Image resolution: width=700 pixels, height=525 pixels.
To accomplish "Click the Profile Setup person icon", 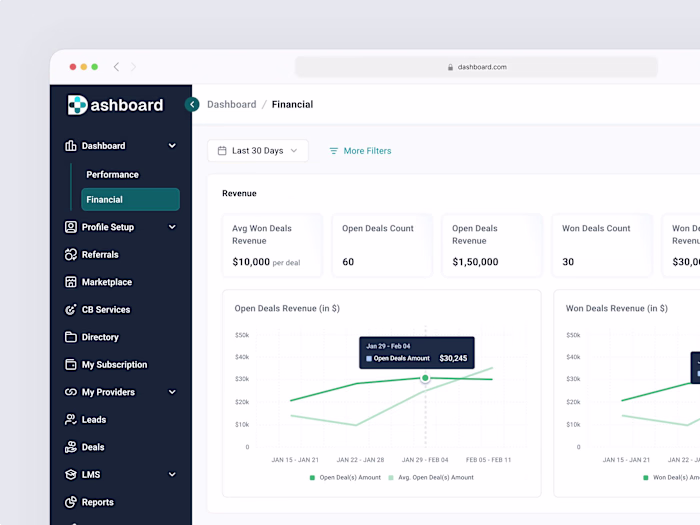I will [x=71, y=227].
